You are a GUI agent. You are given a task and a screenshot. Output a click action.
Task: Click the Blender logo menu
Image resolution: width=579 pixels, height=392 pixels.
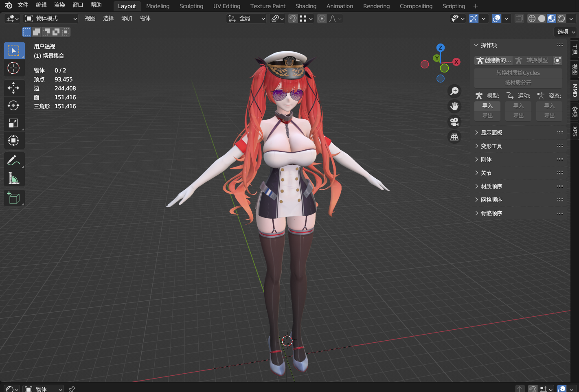(9, 5)
